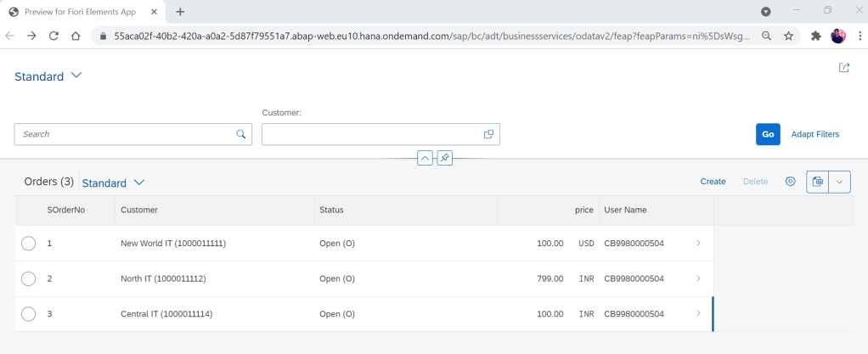868x354 pixels.
Task: Open a new browser tab
Action: [180, 11]
